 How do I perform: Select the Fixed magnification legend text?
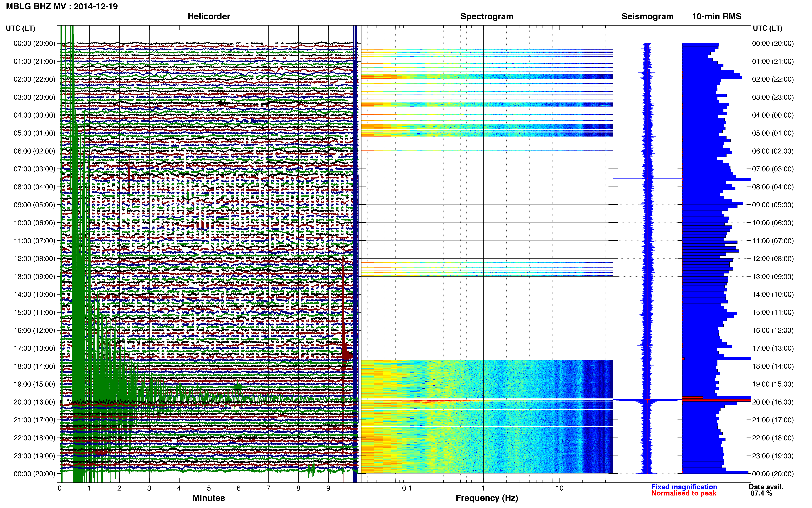(x=684, y=487)
